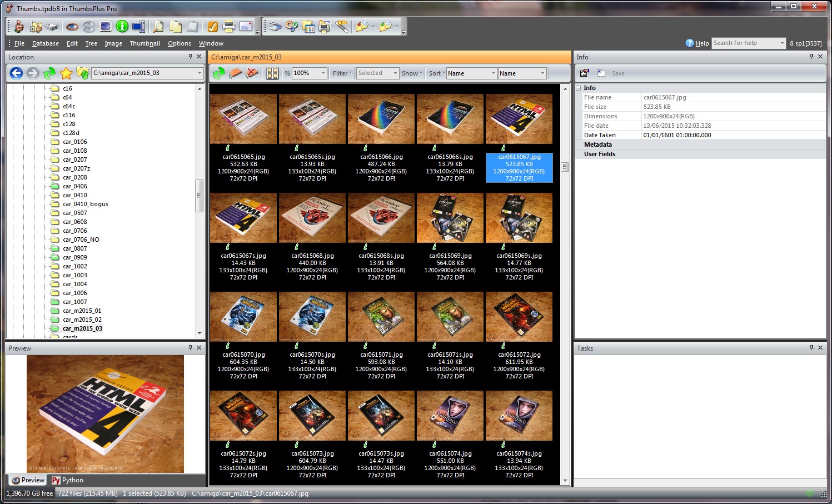Click the disk drive toolbar icon
The width and height of the screenshot is (832, 504).
pyautogui.click(x=52, y=26)
